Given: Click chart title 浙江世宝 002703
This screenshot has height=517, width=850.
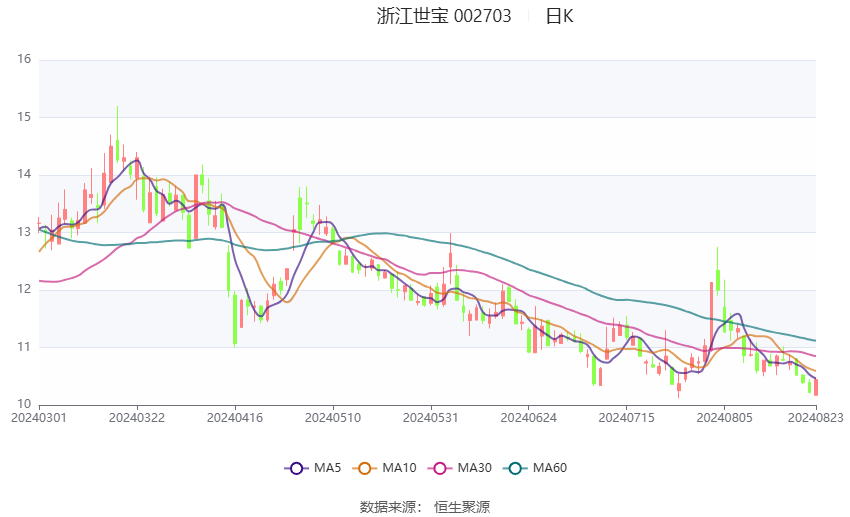Looking at the screenshot, I should pos(444,16).
